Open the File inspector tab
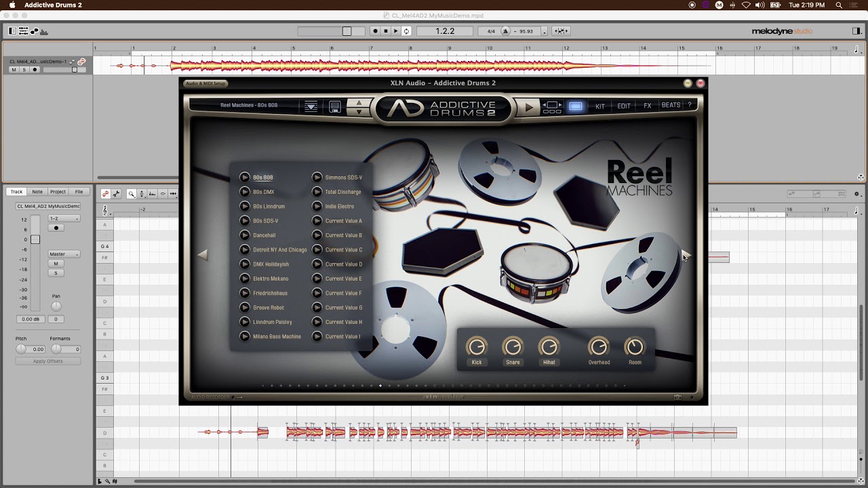The image size is (868, 488). coord(79,192)
